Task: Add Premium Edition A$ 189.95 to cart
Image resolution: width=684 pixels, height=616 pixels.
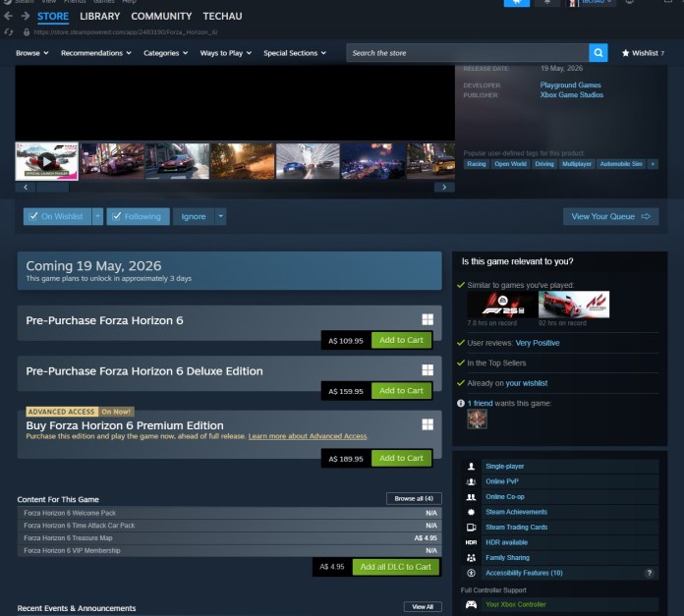Action: pyautogui.click(x=401, y=458)
